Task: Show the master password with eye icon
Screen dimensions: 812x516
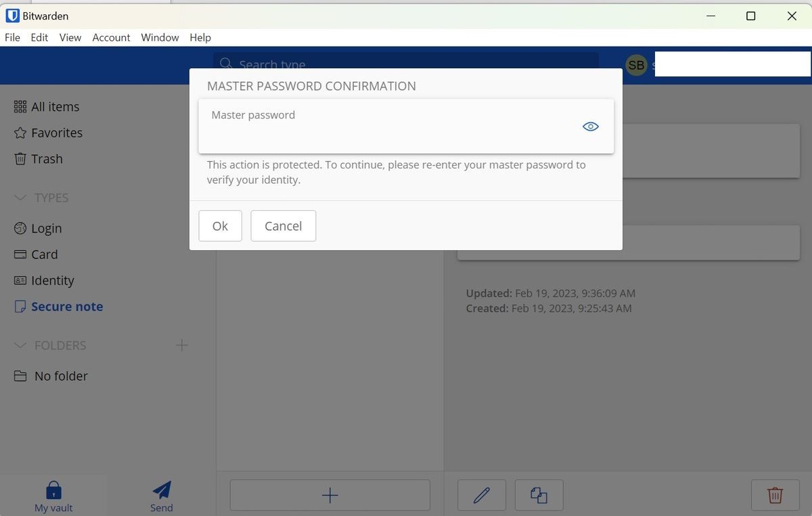Action: click(591, 126)
